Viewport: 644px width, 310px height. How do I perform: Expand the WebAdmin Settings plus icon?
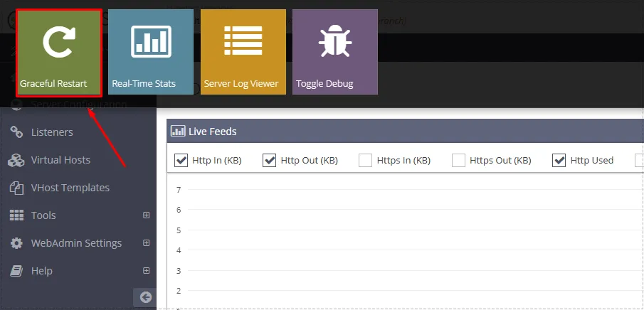pyautogui.click(x=146, y=243)
